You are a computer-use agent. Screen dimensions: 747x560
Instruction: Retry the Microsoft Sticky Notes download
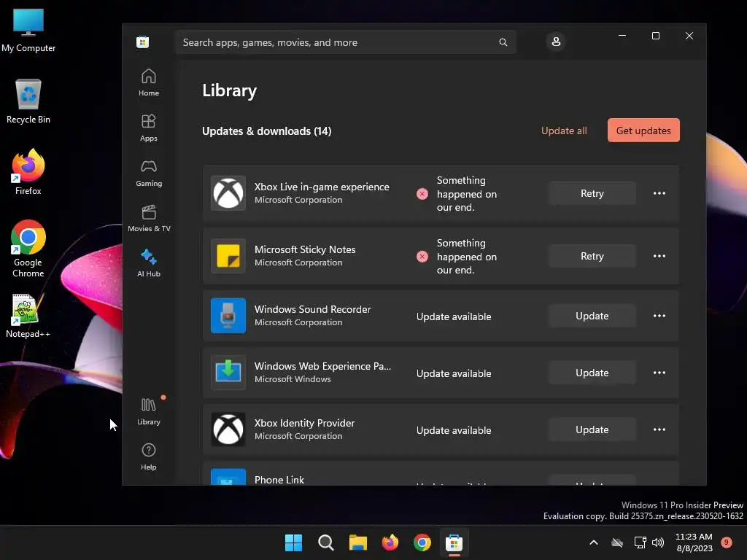tap(592, 256)
